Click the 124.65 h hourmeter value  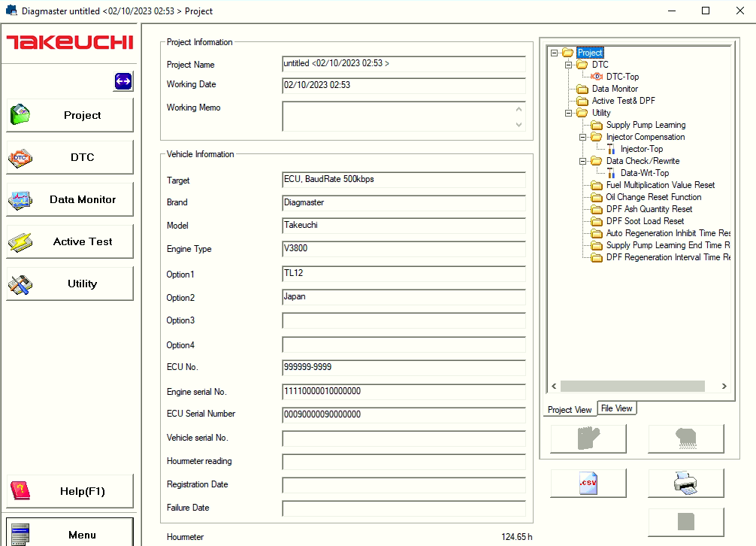[x=516, y=537]
